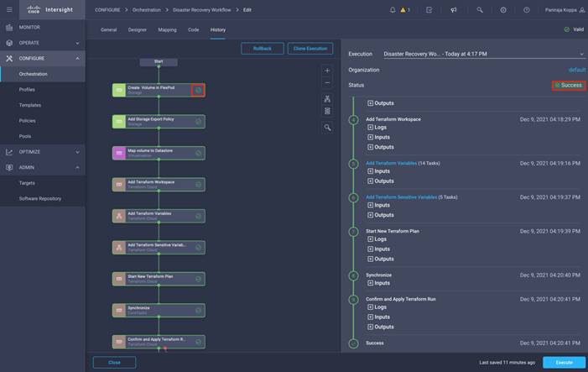Open the global search magnifier in header
Viewport: 588px width, 372px height.
[x=480, y=10]
